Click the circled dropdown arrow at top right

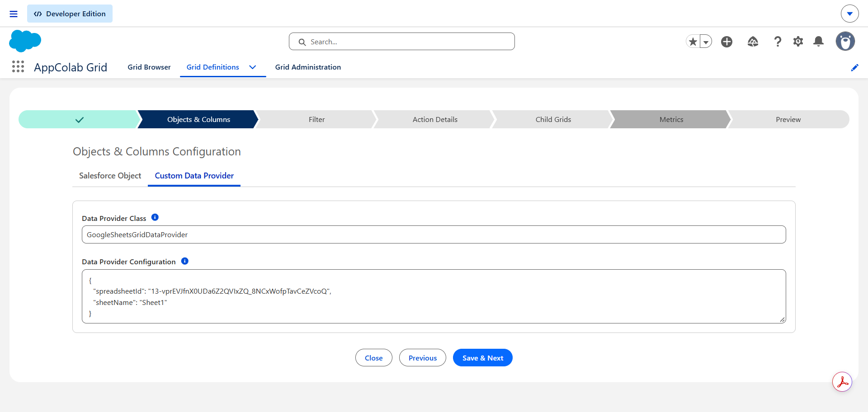(850, 14)
